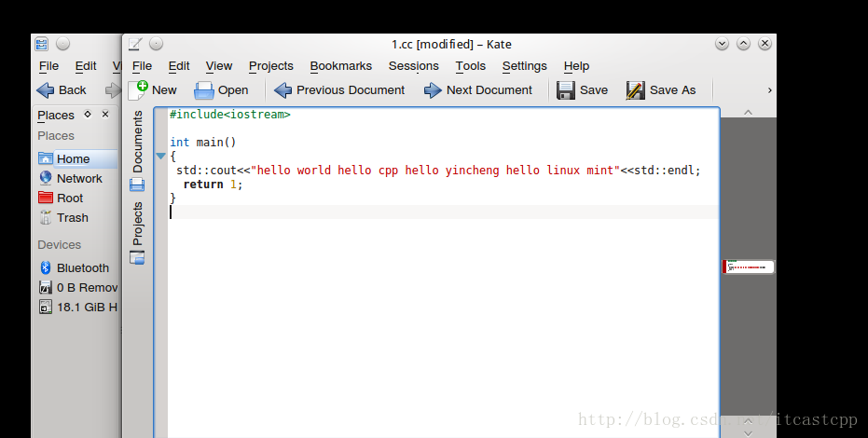868x438 pixels.
Task: Select the 18.1 GiB hard drive entry
Action: click(77, 307)
